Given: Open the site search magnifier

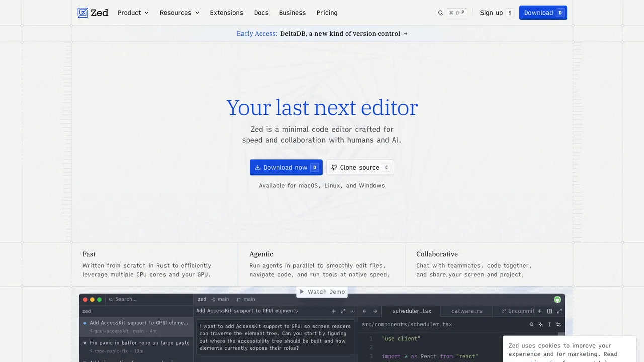Looking at the screenshot, I should point(440,13).
